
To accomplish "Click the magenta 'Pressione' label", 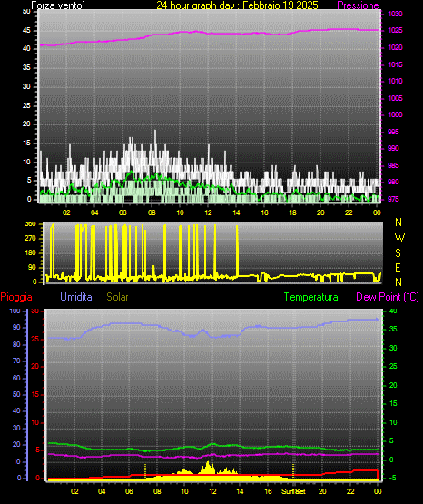I will pyautogui.click(x=358, y=5).
